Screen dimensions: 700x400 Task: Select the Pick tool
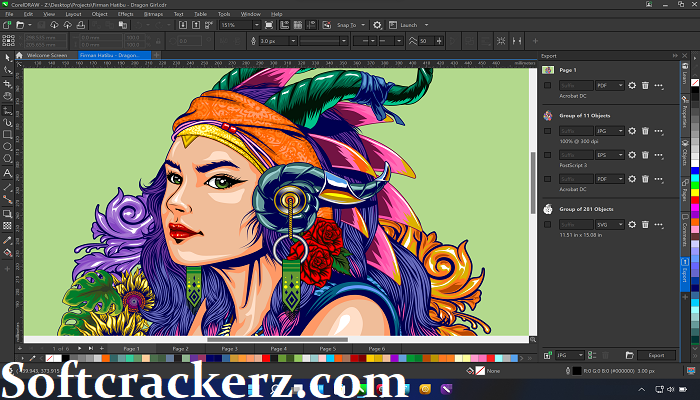pyautogui.click(x=8, y=58)
